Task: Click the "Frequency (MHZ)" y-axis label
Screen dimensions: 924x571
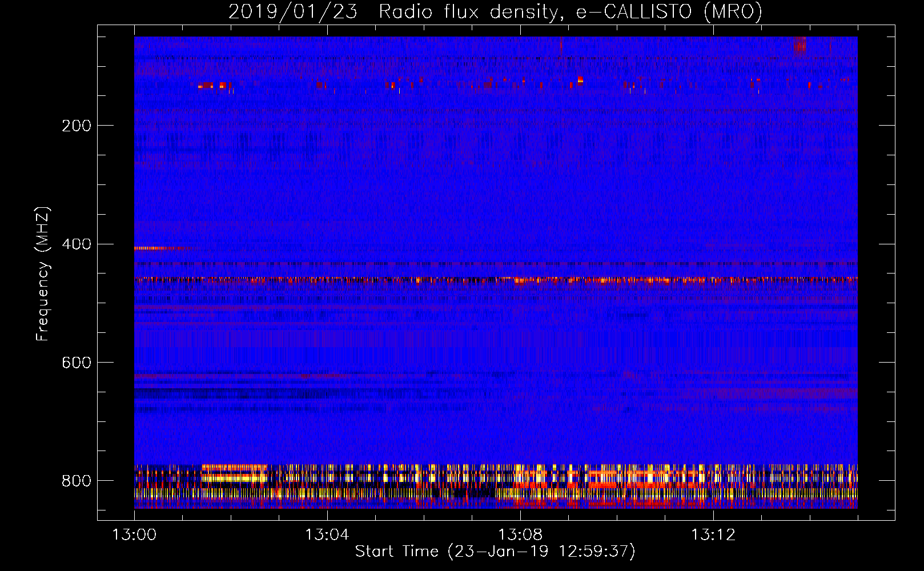Action: (43, 274)
